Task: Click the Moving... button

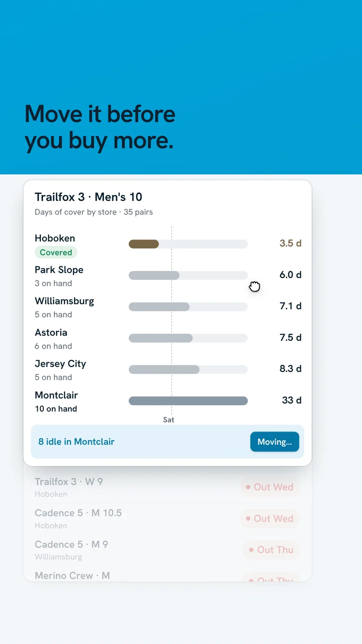Action: 275,442
